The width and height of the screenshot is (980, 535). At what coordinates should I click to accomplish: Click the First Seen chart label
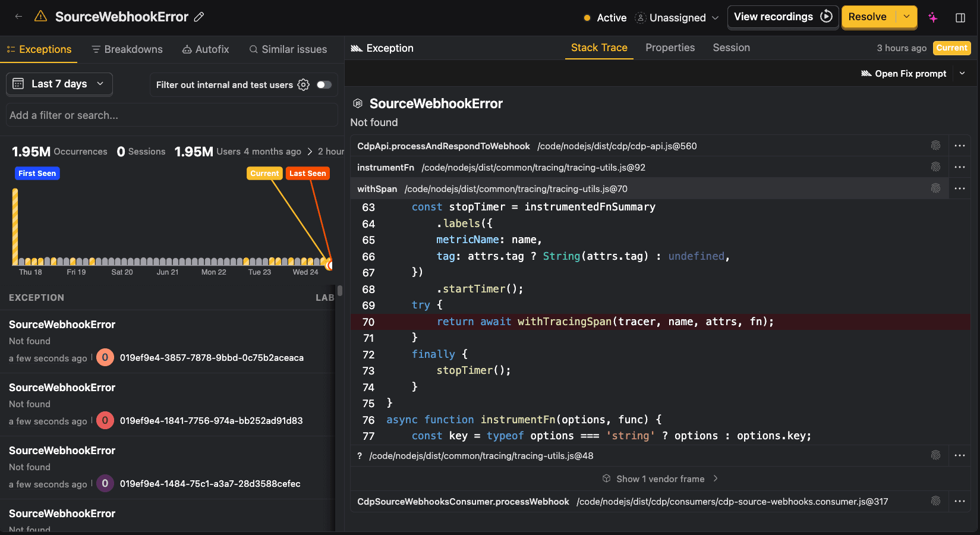click(x=37, y=173)
